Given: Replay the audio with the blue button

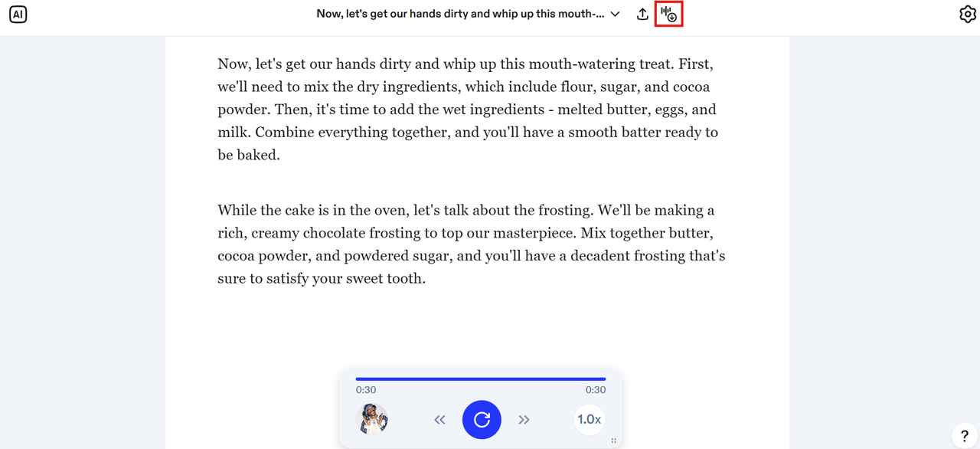Looking at the screenshot, I should click(482, 420).
